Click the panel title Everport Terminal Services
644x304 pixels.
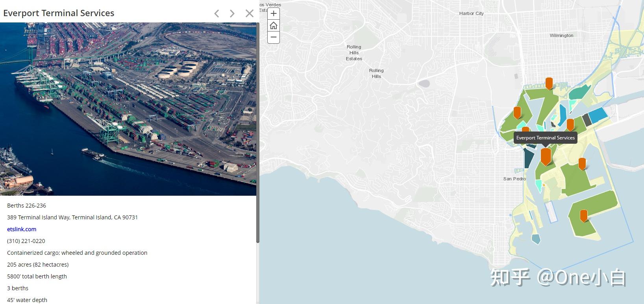59,13
